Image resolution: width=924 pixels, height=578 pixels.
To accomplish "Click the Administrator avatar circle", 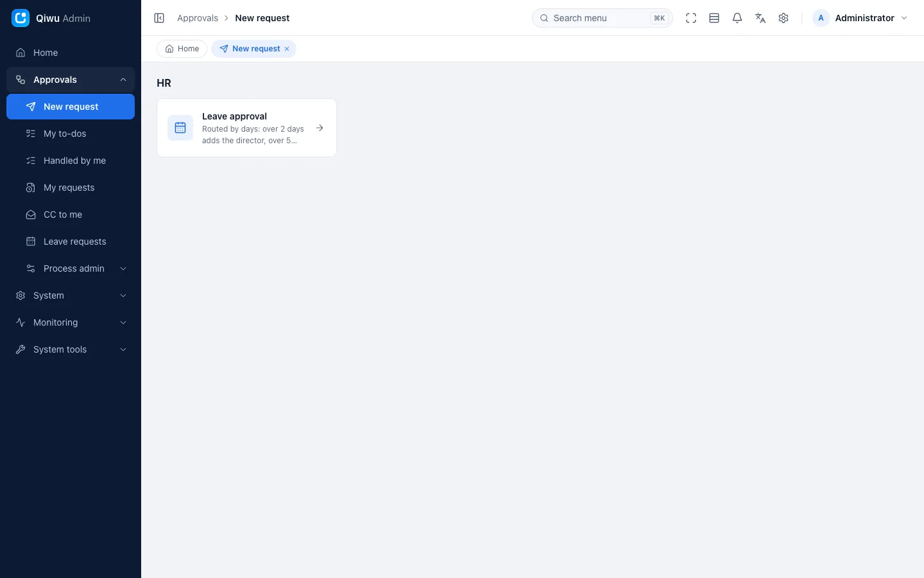I will point(821,18).
